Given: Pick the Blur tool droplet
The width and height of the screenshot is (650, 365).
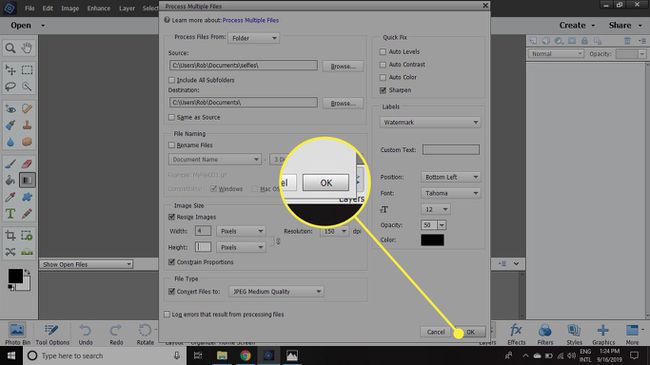Looking at the screenshot, I should (10, 142).
